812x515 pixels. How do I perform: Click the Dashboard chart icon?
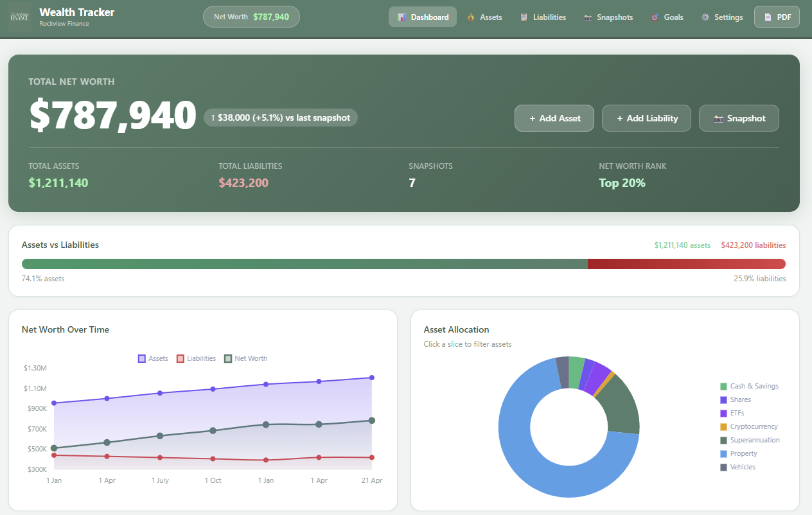[x=402, y=17]
